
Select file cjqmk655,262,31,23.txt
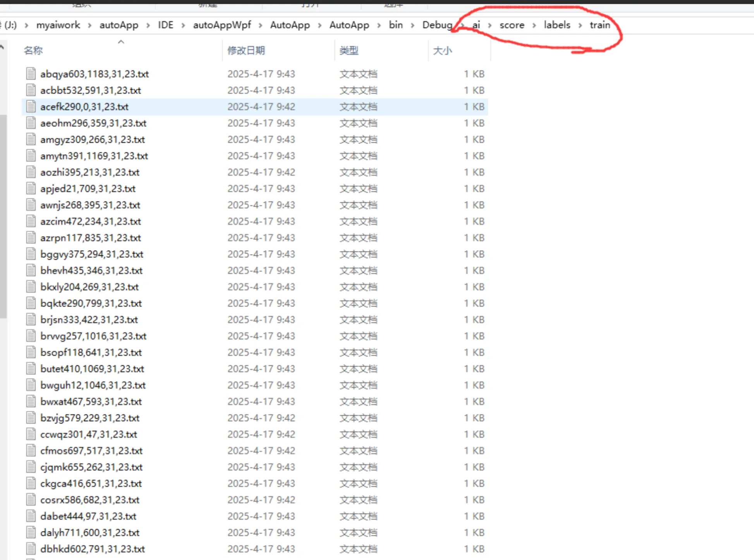[91, 467]
